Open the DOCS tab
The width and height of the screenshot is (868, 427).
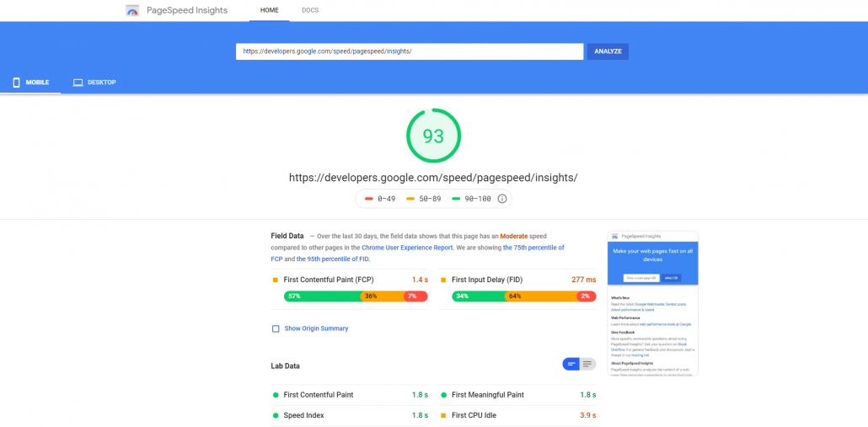[x=310, y=10]
